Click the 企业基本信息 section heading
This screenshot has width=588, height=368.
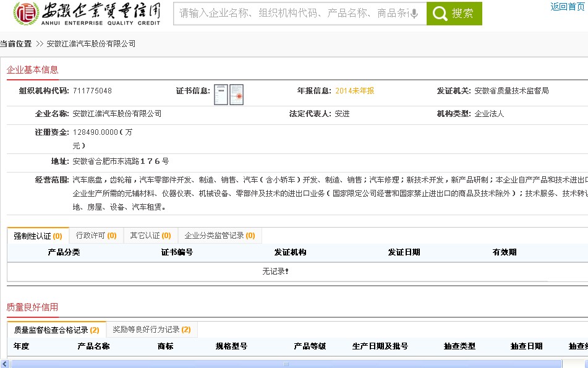32,70
